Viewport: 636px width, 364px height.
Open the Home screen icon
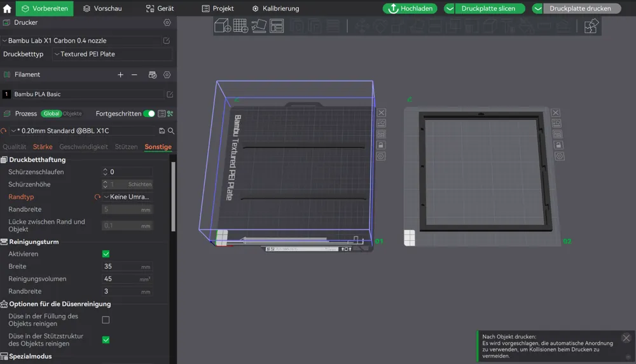coord(7,8)
